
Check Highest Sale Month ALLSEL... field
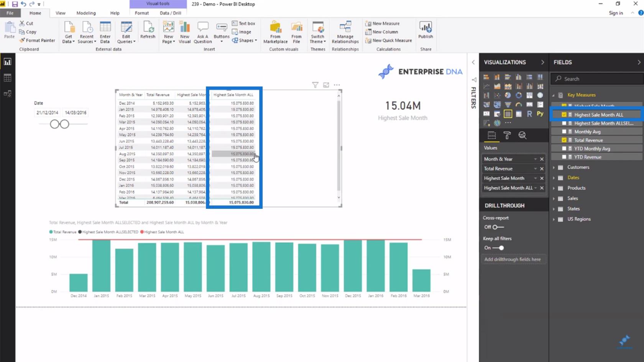564,123
